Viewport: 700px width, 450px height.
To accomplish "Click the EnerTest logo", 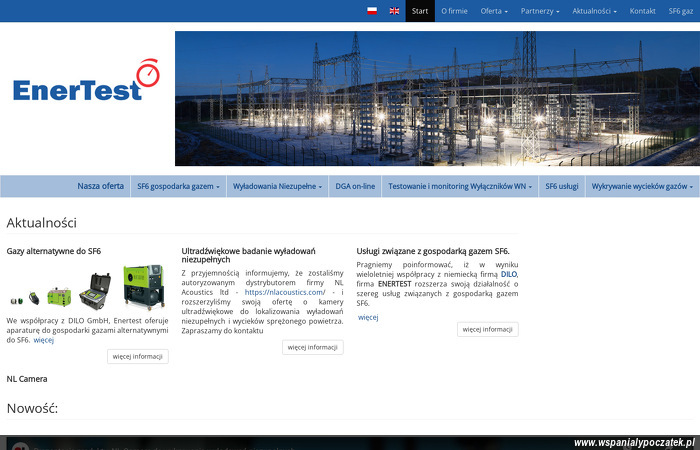I will [x=86, y=80].
